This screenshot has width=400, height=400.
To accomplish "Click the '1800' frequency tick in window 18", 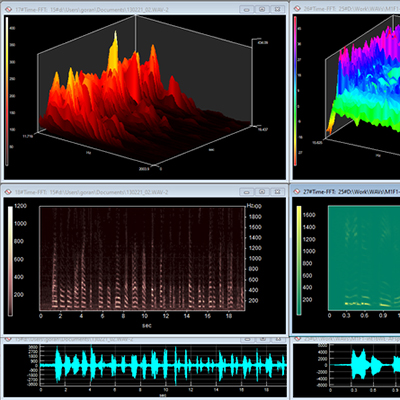I will click(255, 217).
